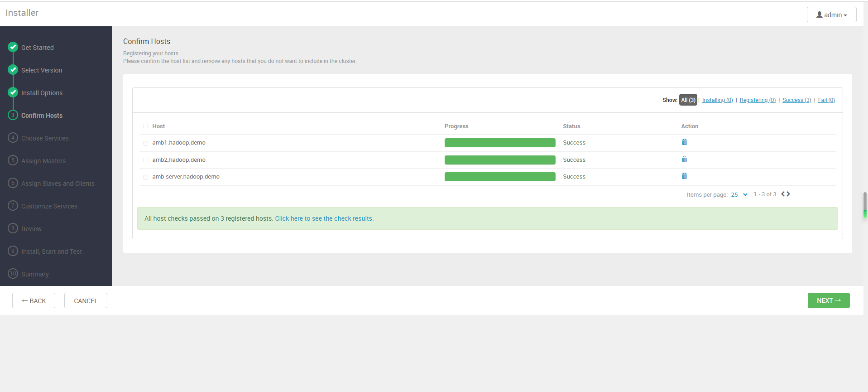The image size is (868, 392).
Task: Click step 10 circle for Summary
Action: coord(13,274)
